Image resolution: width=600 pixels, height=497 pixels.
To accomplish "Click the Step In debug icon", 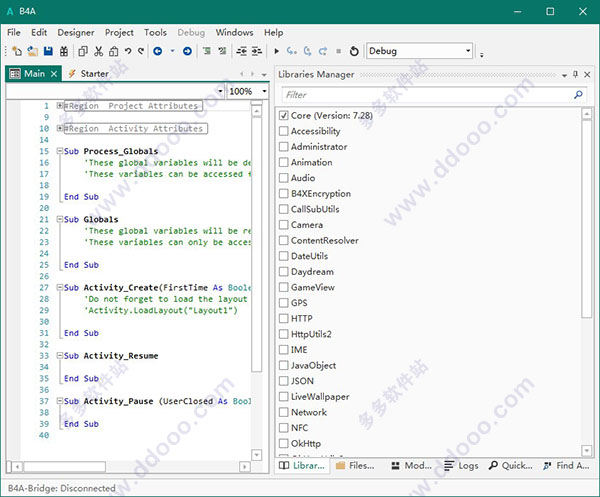I will pos(292,51).
